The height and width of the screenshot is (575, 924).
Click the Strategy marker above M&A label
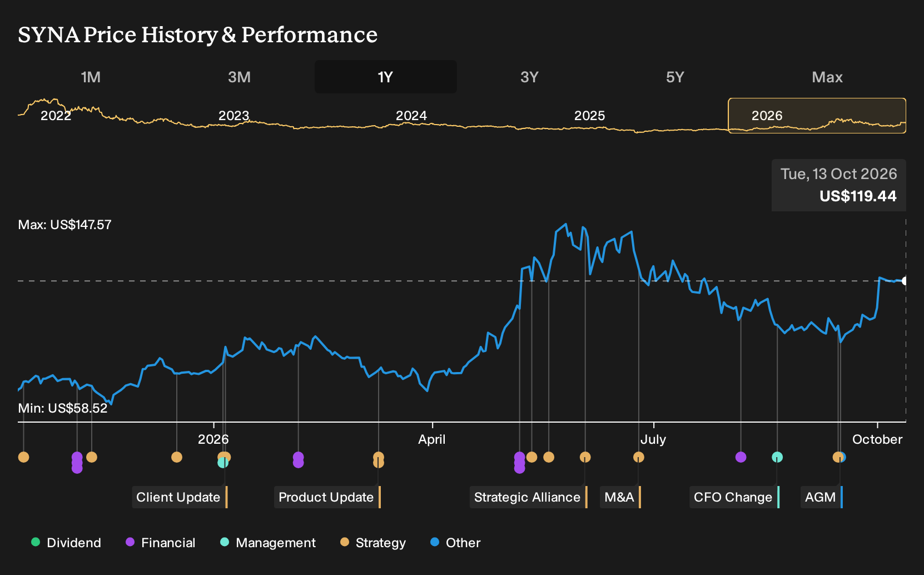639,457
